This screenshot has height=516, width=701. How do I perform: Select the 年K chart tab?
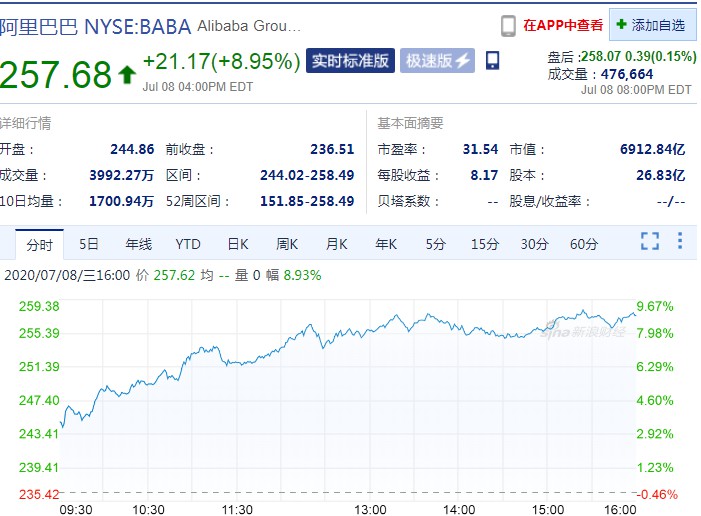click(386, 244)
